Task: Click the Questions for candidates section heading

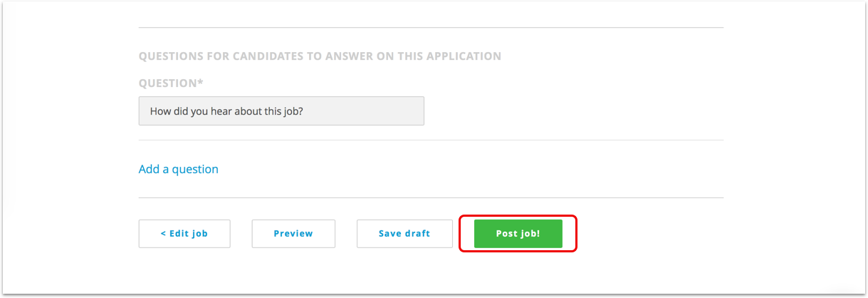Action: pyautogui.click(x=320, y=56)
